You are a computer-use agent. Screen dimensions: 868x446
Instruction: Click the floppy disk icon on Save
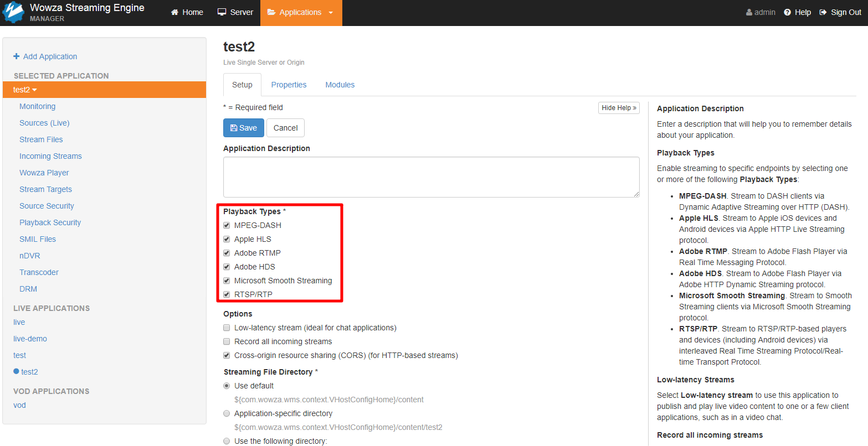234,128
